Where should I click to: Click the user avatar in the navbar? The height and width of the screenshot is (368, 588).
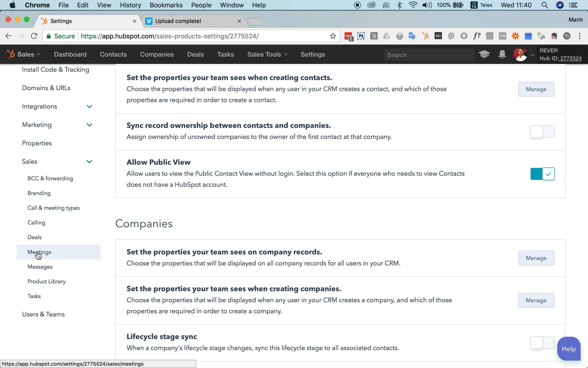(x=520, y=54)
